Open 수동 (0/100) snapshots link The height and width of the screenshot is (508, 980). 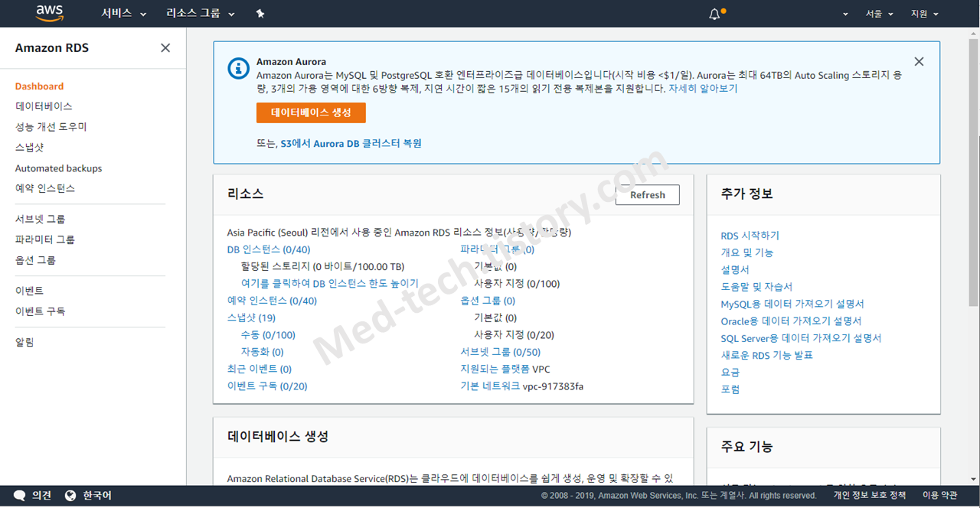click(268, 335)
